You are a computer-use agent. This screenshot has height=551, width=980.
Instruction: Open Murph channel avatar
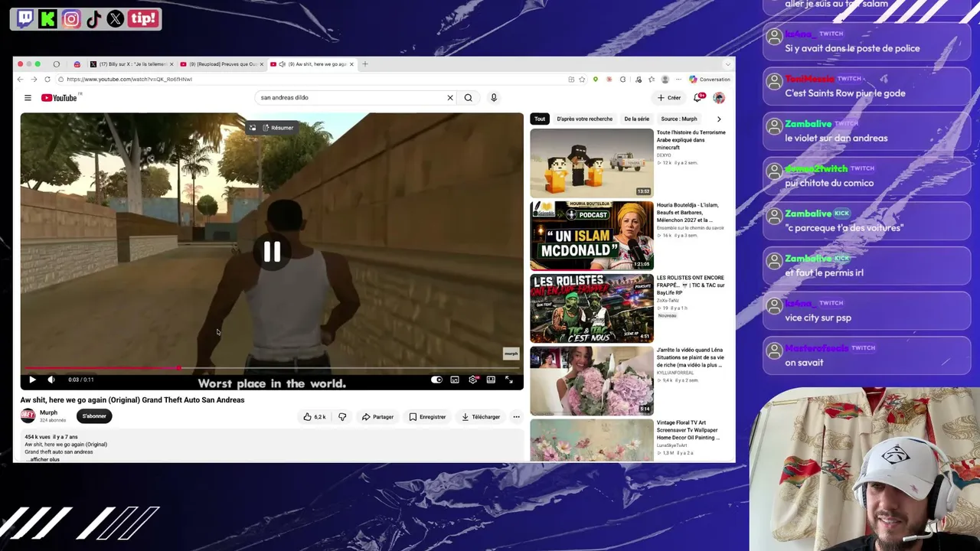[28, 416]
